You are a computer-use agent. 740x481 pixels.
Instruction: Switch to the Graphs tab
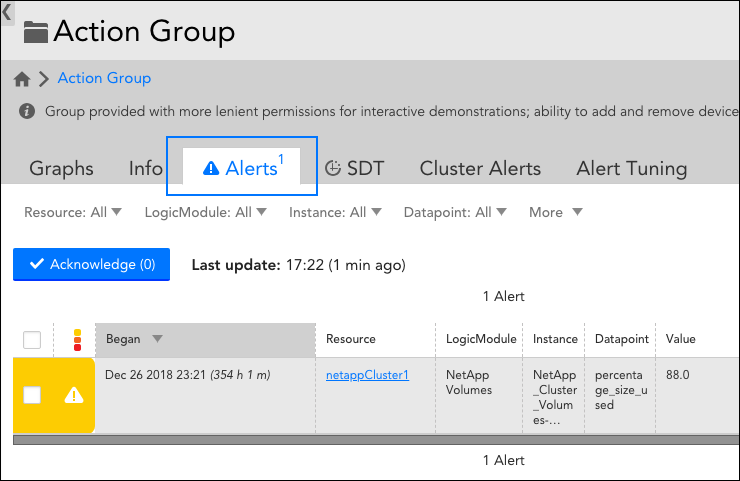[61, 169]
